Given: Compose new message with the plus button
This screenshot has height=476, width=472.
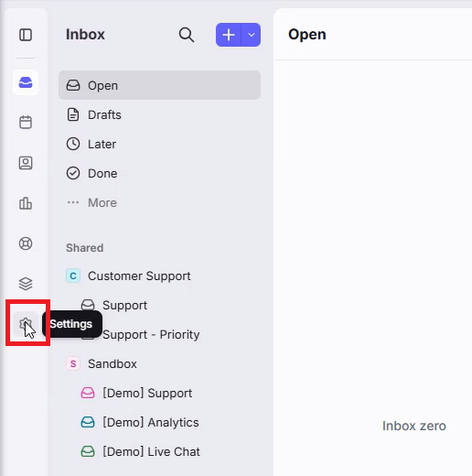Looking at the screenshot, I should point(229,35).
